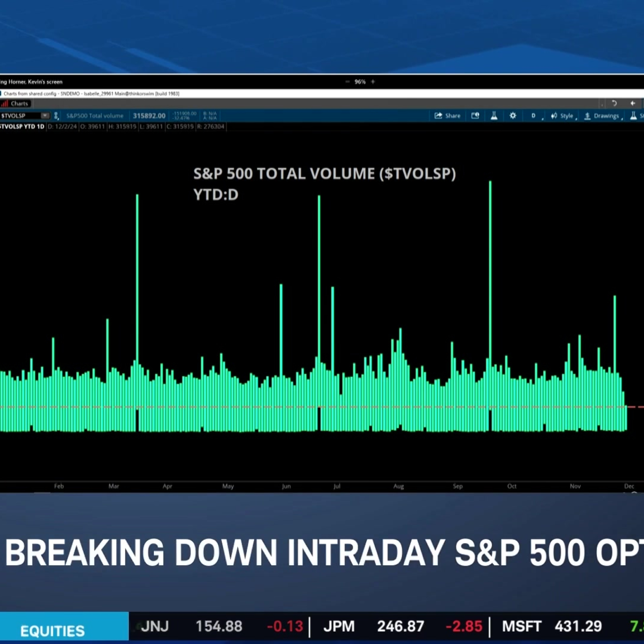
Task: Click the 'YTD:D' chart annotation
Action: (216, 195)
